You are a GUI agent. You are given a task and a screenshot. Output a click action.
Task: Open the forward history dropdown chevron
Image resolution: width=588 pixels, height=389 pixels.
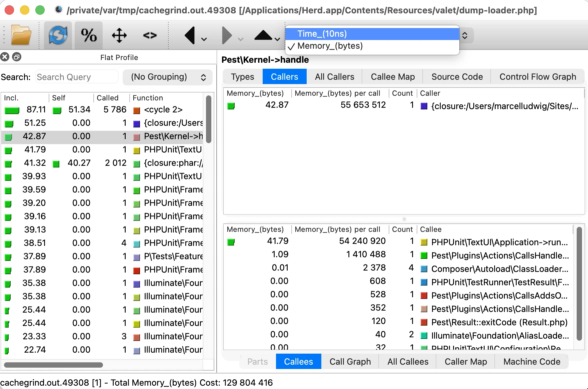(241, 39)
